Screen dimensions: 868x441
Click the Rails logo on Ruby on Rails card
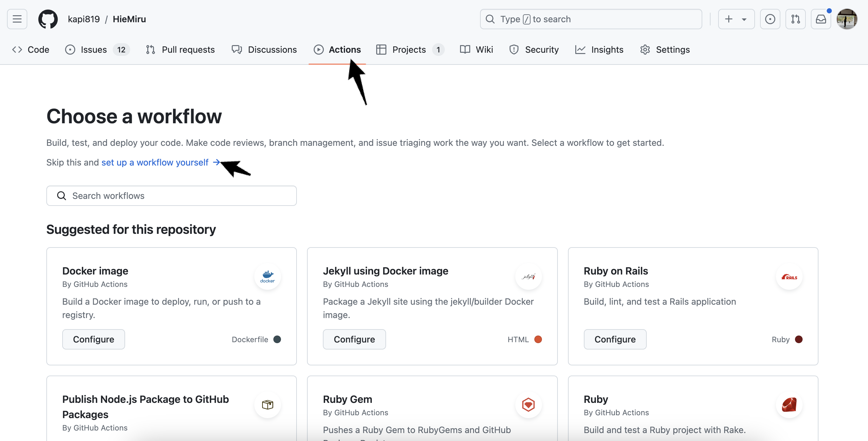coord(789,276)
